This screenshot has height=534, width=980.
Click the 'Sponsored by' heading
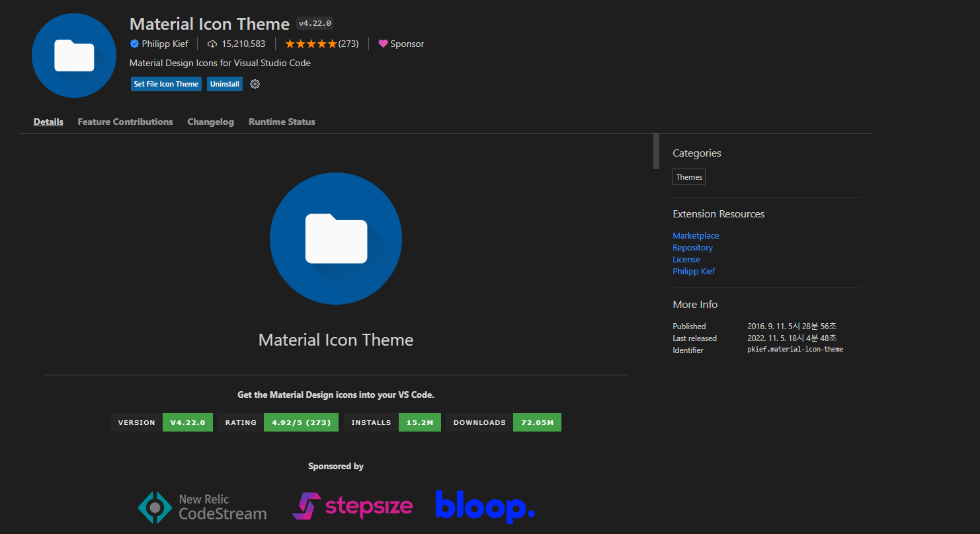pos(336,466)
